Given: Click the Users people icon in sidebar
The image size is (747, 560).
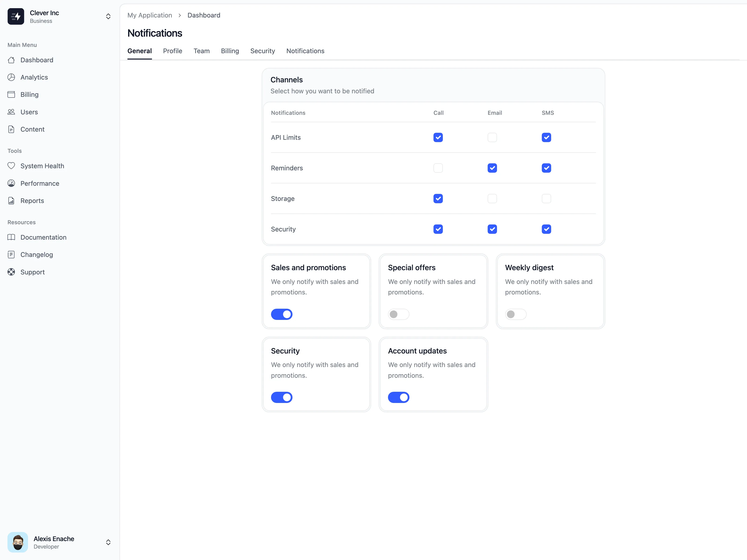Looking at the screenshot, I should point(11,112).
